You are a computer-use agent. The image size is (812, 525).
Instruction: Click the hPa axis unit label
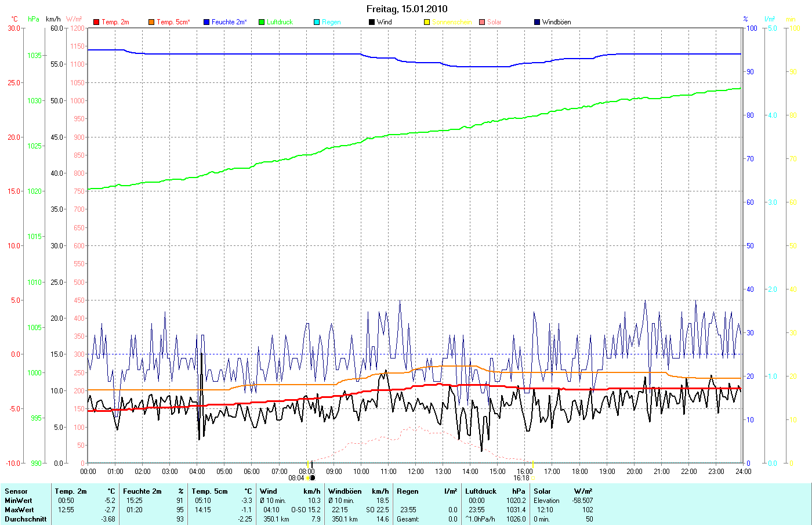(x=34, y=19)
